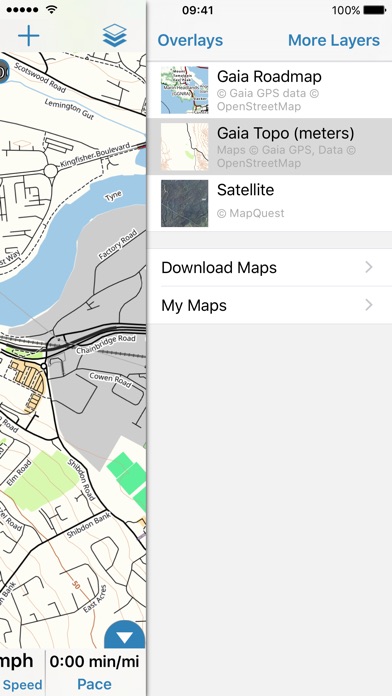This screenshot has width=392, height=696.
Task: Tap the Gaia Topo thumbnail preview
Action: click(184, 146)
